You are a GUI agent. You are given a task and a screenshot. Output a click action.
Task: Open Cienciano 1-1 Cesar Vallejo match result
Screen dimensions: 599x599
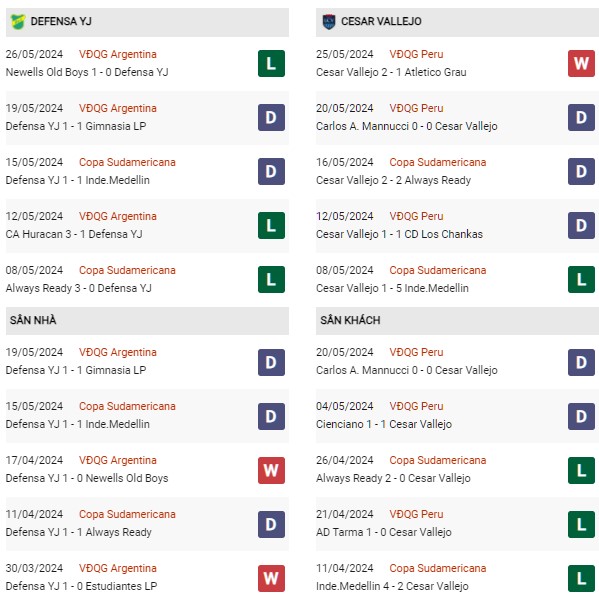384,424
